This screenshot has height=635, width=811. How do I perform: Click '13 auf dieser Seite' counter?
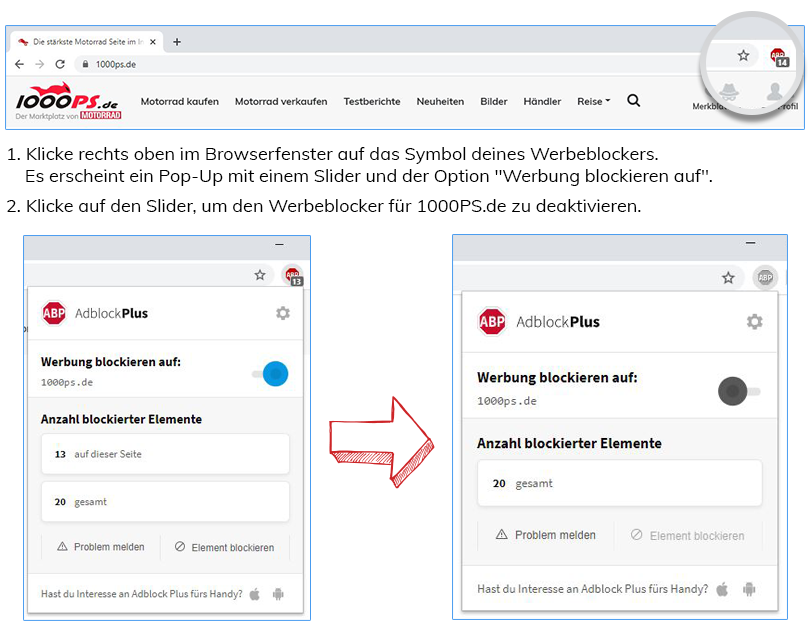[166, 454]
